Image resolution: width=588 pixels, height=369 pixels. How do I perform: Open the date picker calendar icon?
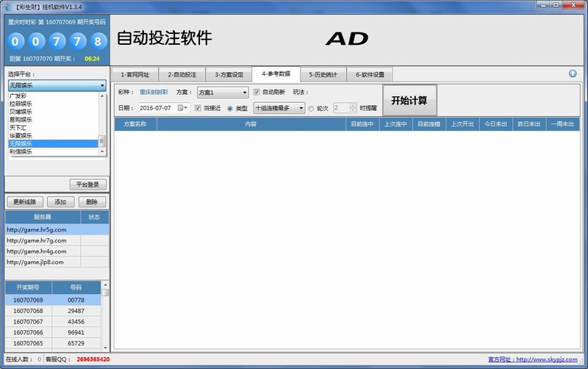click(182, 108)
